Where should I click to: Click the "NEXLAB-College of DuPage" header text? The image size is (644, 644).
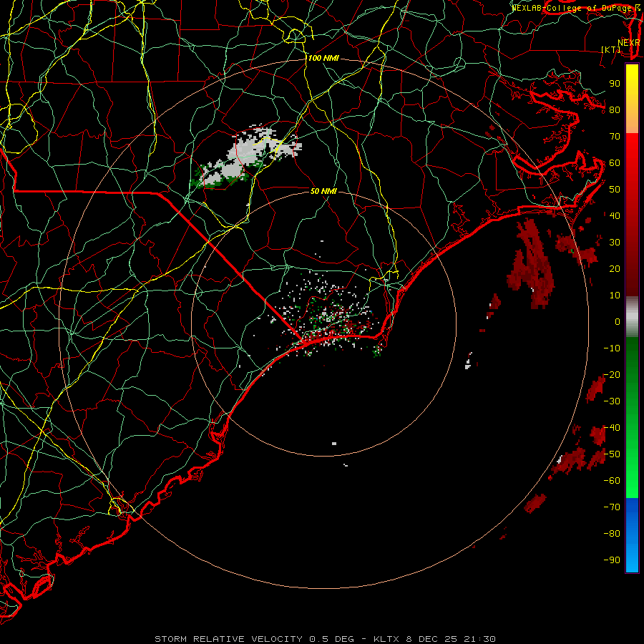coord(572,8)
